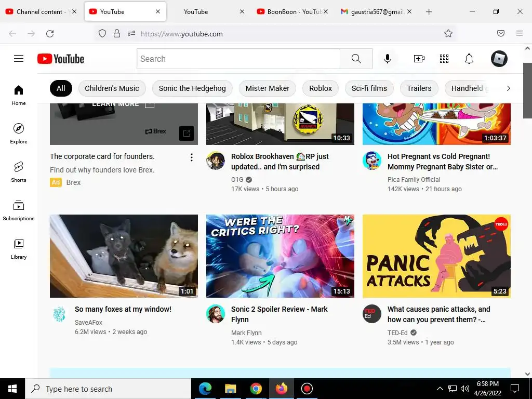Go back with Firefox back arrow
The width and height of the screenshot is (532, 399).
[x=12, y=34]
